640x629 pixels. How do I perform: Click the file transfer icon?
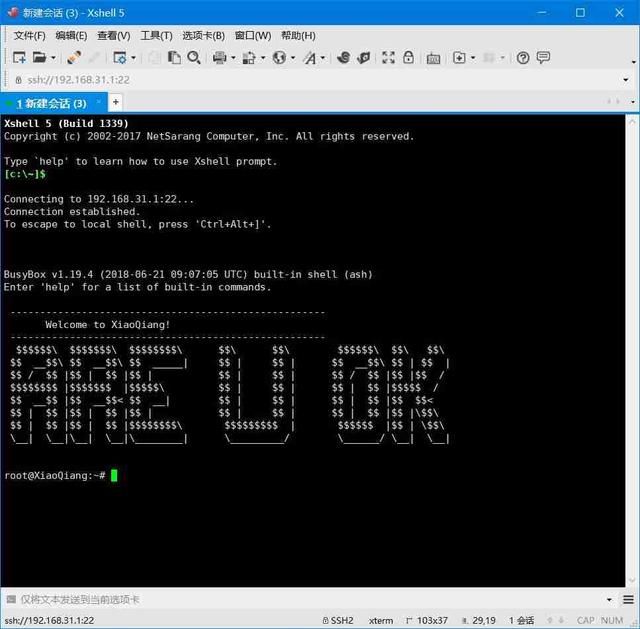249,58
